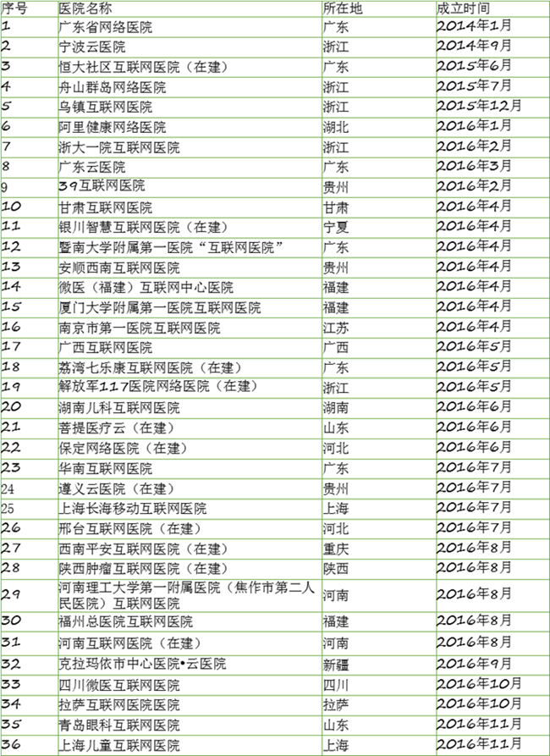Viewport: 550px width, 756px height.
Task: Click the date 2014年9月
Action: point(474,46)
